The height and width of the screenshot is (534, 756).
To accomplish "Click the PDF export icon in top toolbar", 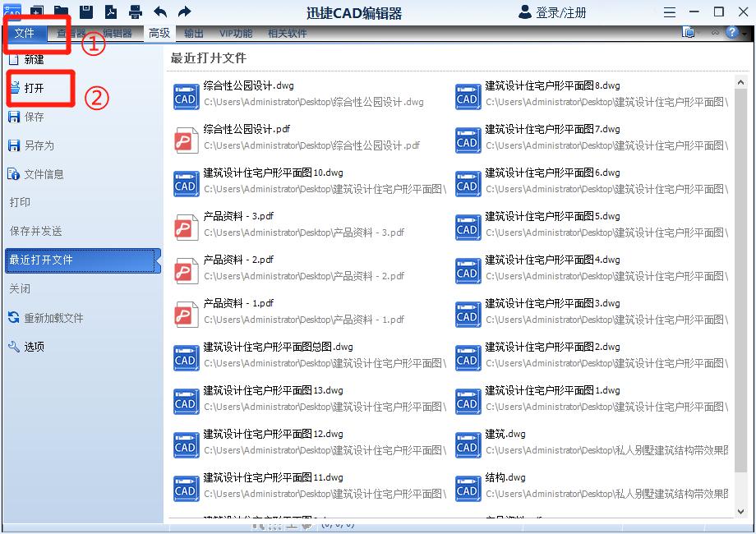I will click(112, 11).
